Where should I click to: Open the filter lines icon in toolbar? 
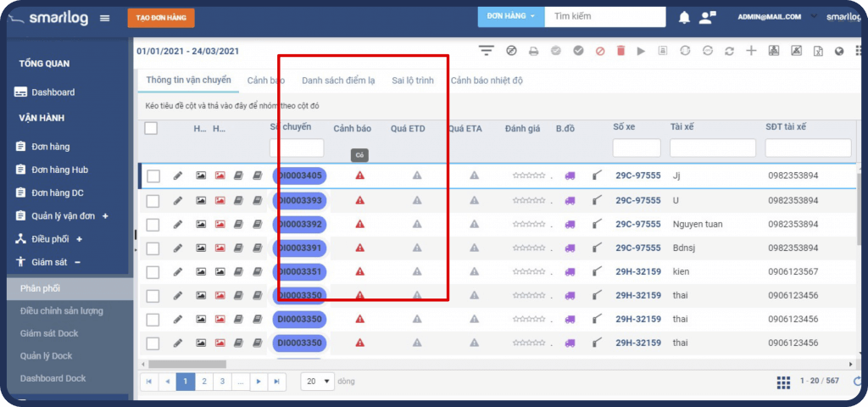coord(486,51)
